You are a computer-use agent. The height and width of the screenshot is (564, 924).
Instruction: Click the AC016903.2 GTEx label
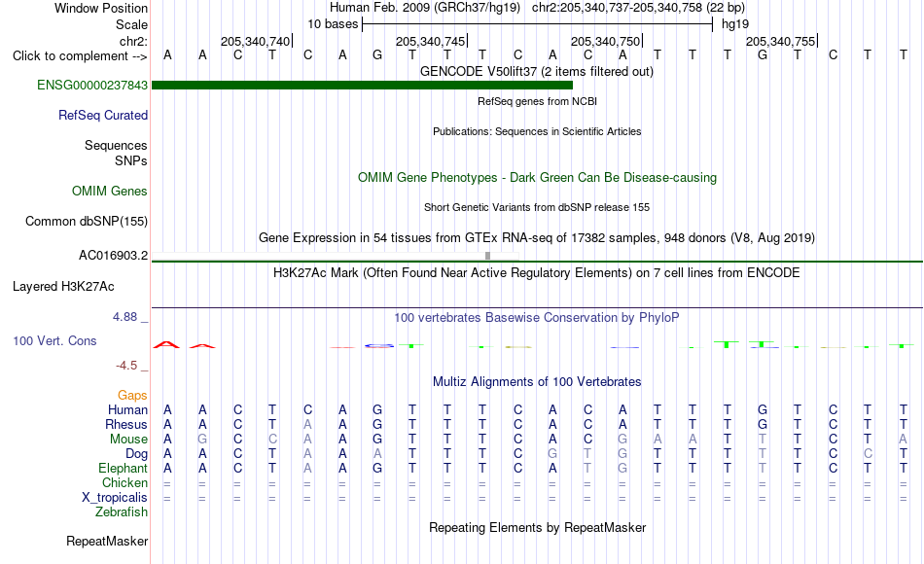(113, 255)
